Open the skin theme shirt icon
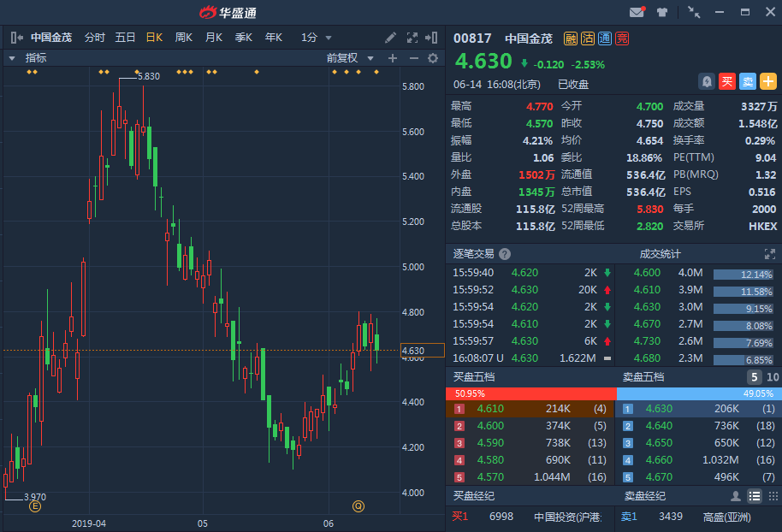 tap(662, 12)
